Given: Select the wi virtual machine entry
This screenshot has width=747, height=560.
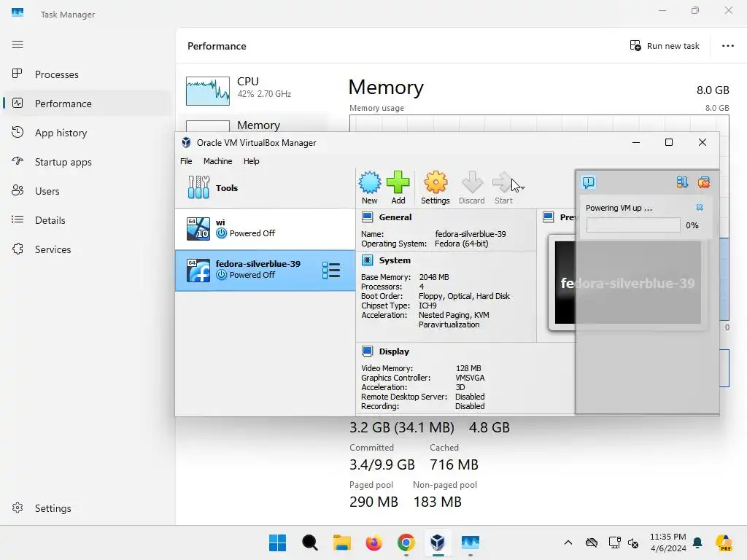Looking at the screenshot, I should 266,228.
